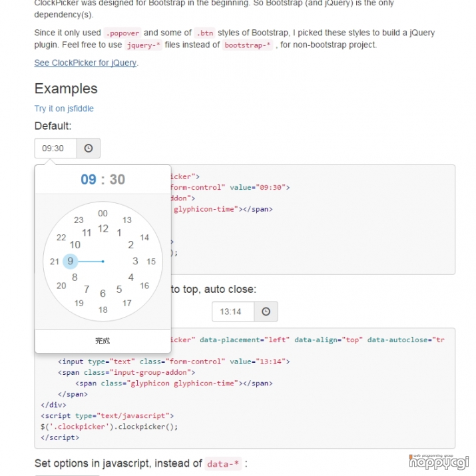The width and height of the screenshot is (476, 476).
Task: Select hour 14 on the outer ring
Action: pos(144,238)
